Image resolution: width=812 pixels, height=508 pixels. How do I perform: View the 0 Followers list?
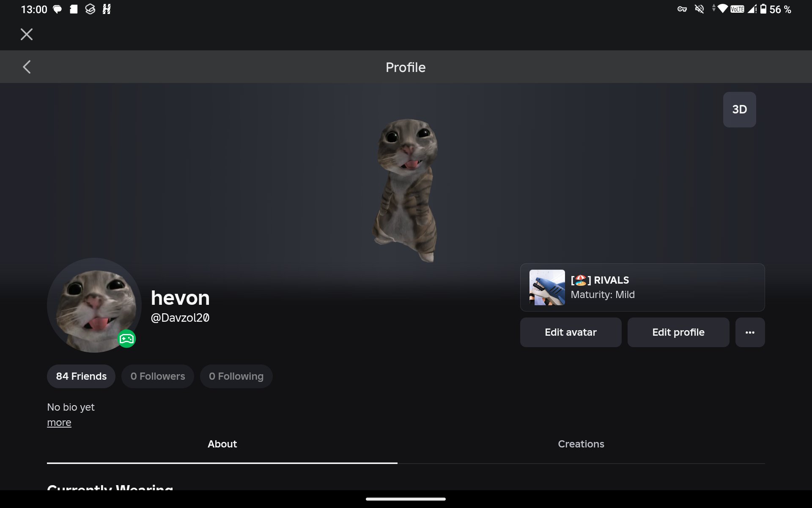pyautogui.click(x=158, y=376)
